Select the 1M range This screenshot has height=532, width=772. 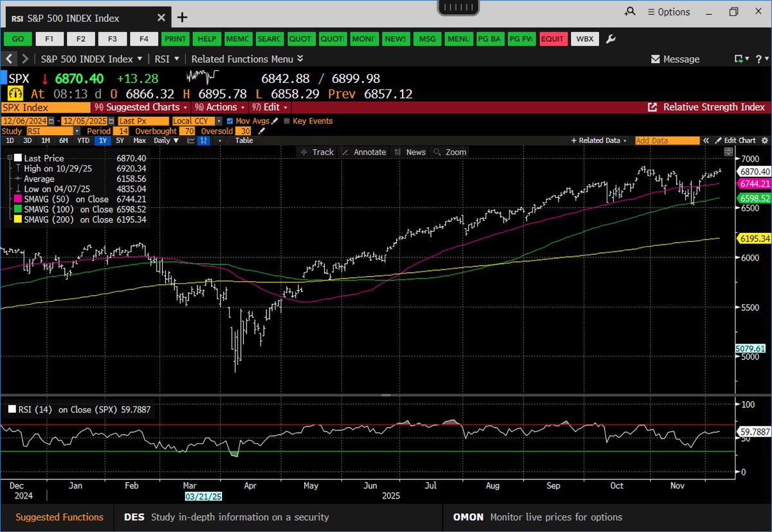point(46,140)
